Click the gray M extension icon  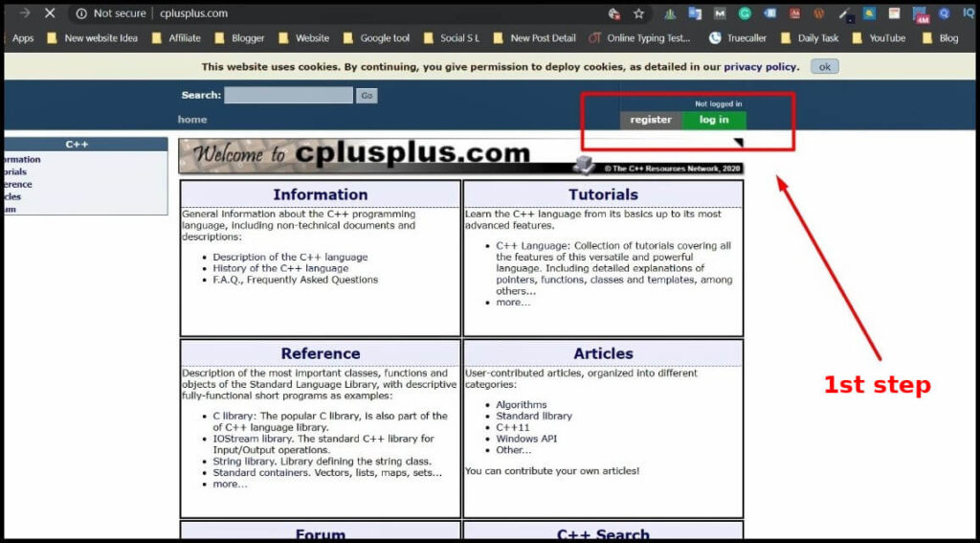click(720, 13)
